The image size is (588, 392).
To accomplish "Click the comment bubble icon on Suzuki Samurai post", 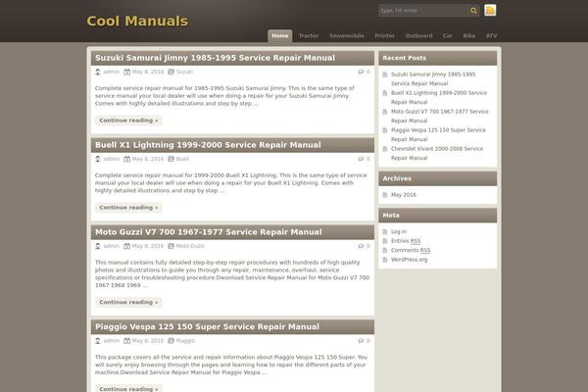I will tap(361, 72).
